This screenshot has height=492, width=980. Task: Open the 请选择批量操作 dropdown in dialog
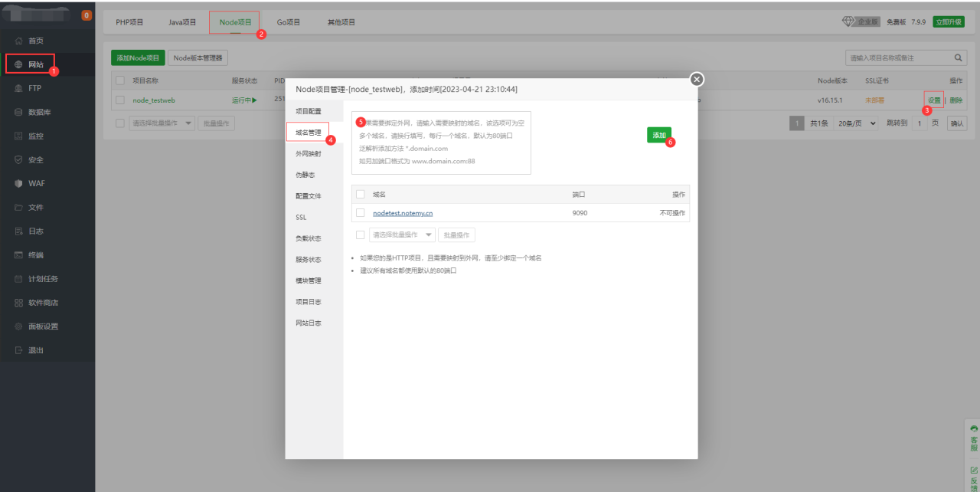click(x=401, y=234)
